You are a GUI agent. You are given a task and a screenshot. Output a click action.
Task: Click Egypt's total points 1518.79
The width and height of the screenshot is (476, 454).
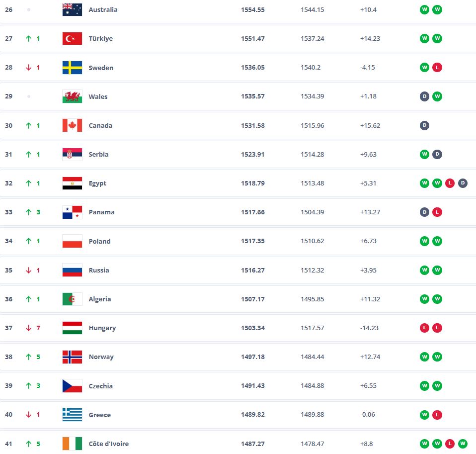(253, 183)
